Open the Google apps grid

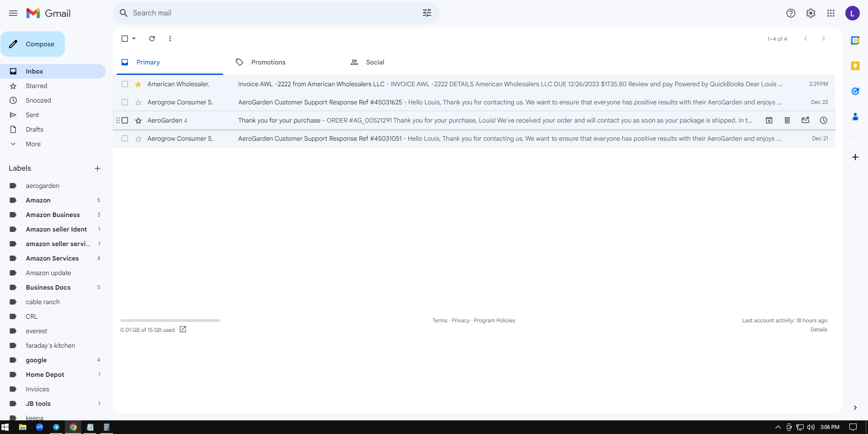(x=831, y=13)
